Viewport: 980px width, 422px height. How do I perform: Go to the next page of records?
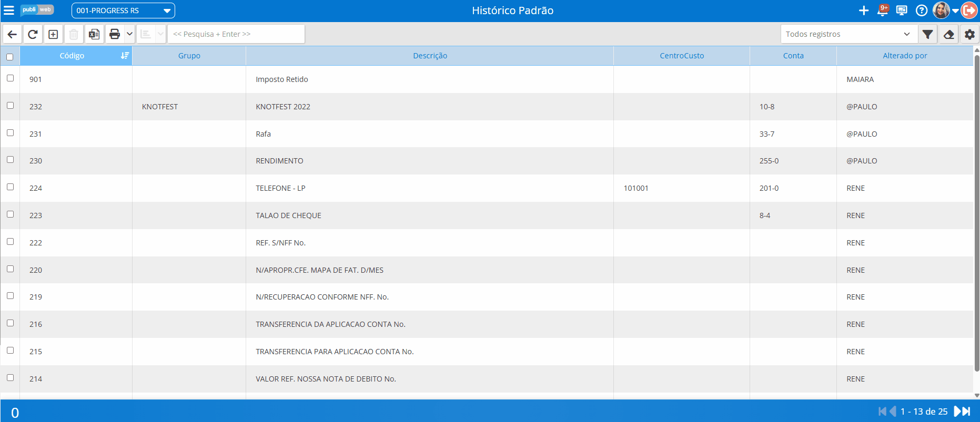point(958,411)
